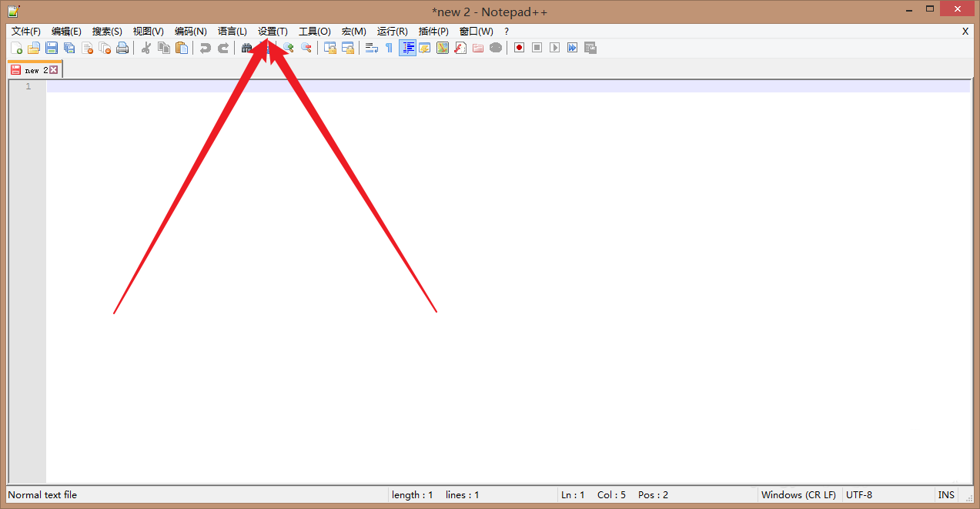Open a file with the Open icon
The image size is (980, 509).
[34, 48]
